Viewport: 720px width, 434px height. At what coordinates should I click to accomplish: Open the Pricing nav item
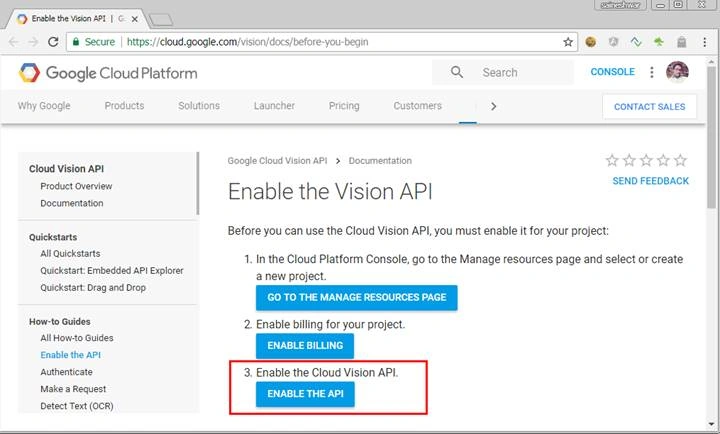tap(344, 106)
